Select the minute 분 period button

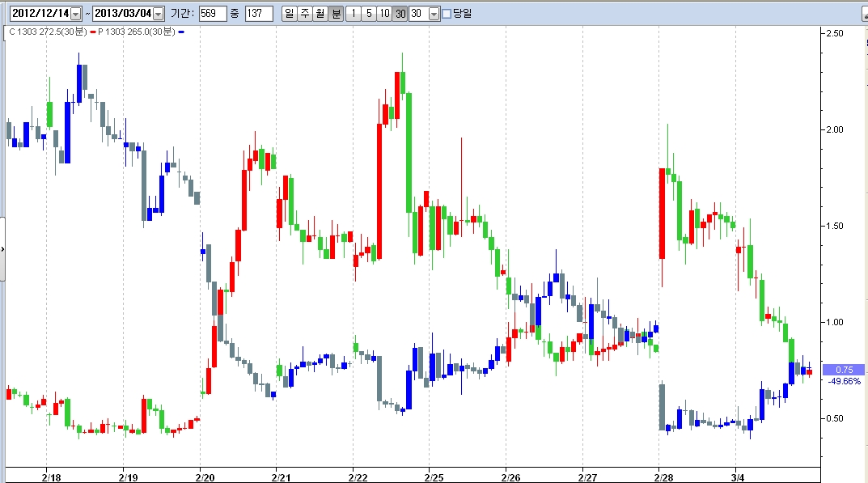[x=336, y=14]
